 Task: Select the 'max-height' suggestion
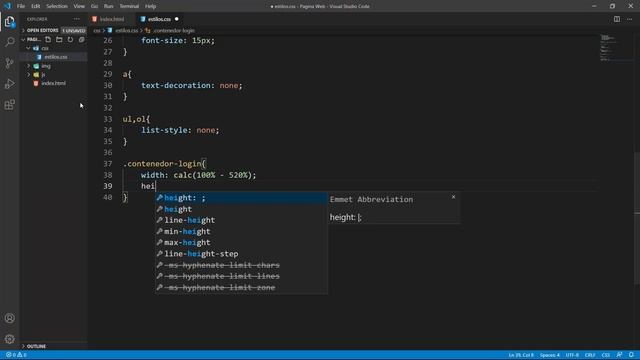[x=241, y=243]
